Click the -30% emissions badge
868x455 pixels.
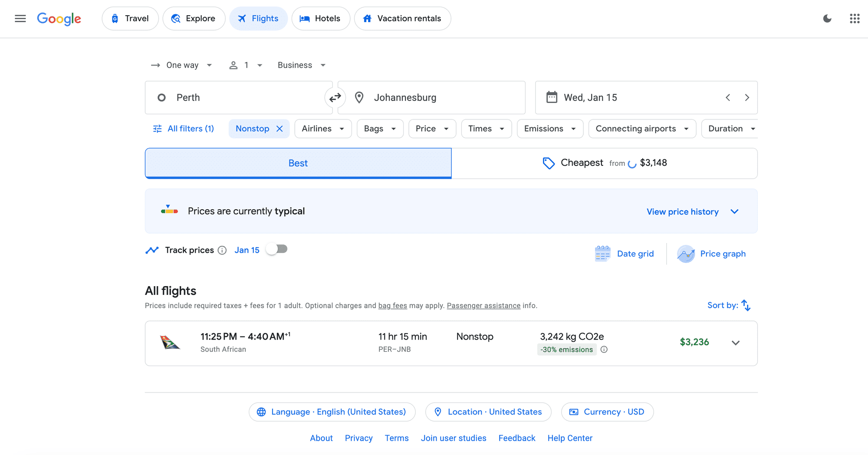coord(566,349)
